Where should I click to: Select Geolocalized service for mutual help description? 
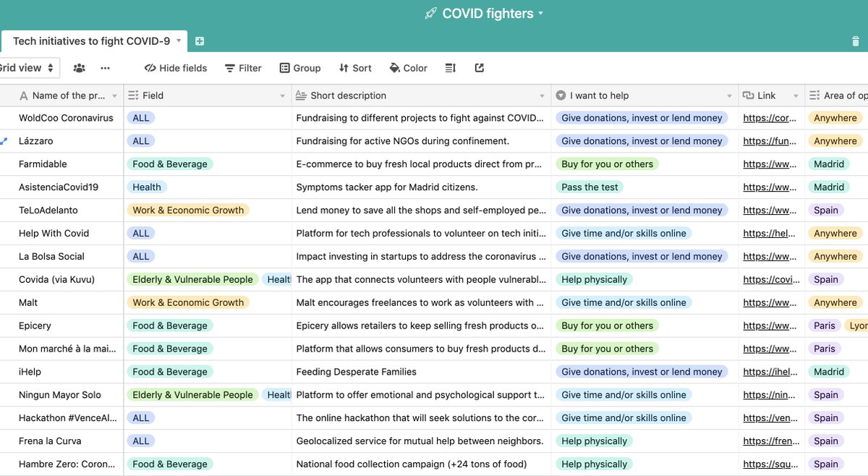click(x=422, y=441)
